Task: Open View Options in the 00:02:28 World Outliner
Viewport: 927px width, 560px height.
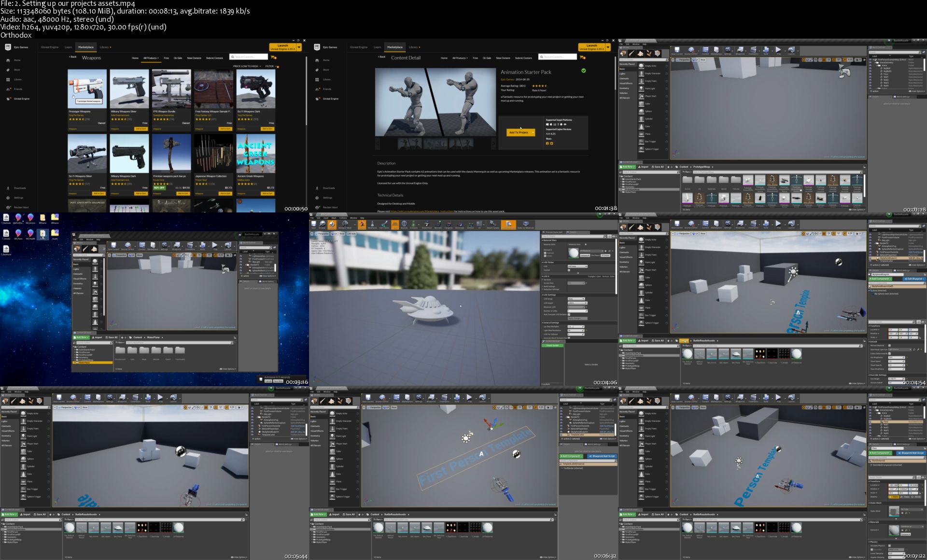Action: (916, 91)
